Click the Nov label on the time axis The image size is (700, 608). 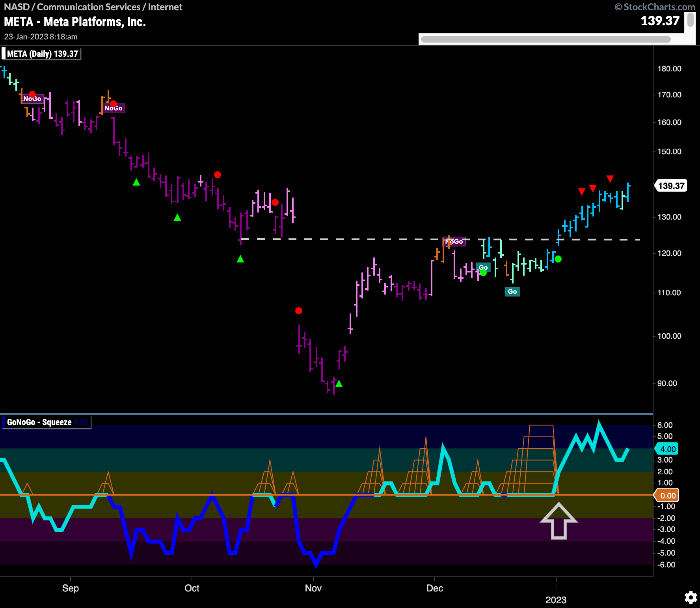[x=313, y=588]
